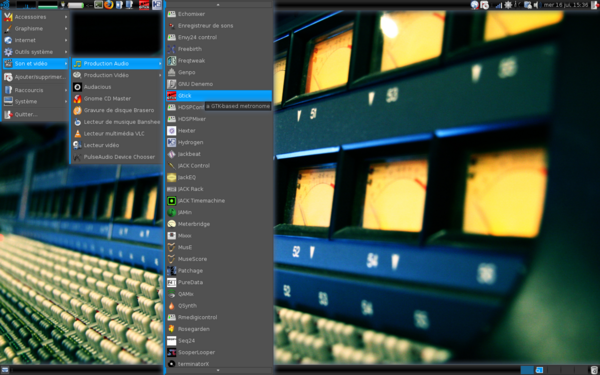This screenshot has height=375, width=600.
Task: Click the PureData icon
Action: [171, 282]
